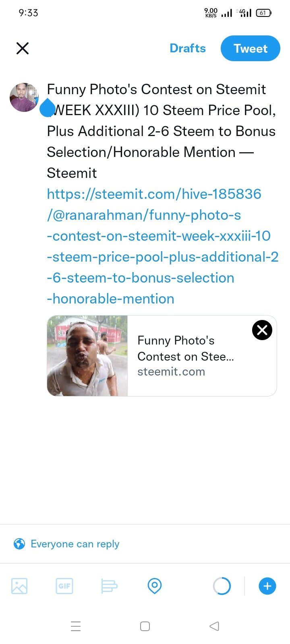Viewport: 290px width, 644px height.
Task: Tap the globe icon for reply settings
Action: [x=19, y=544]
